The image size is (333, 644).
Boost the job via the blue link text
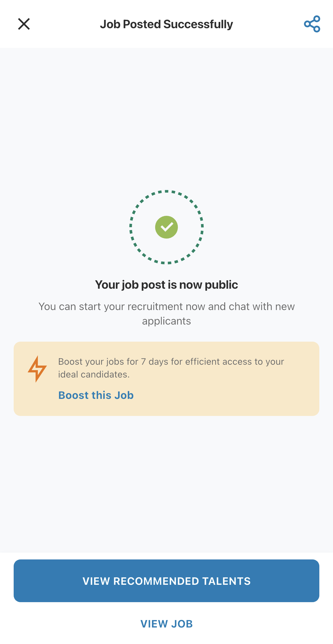coord(96,395)
